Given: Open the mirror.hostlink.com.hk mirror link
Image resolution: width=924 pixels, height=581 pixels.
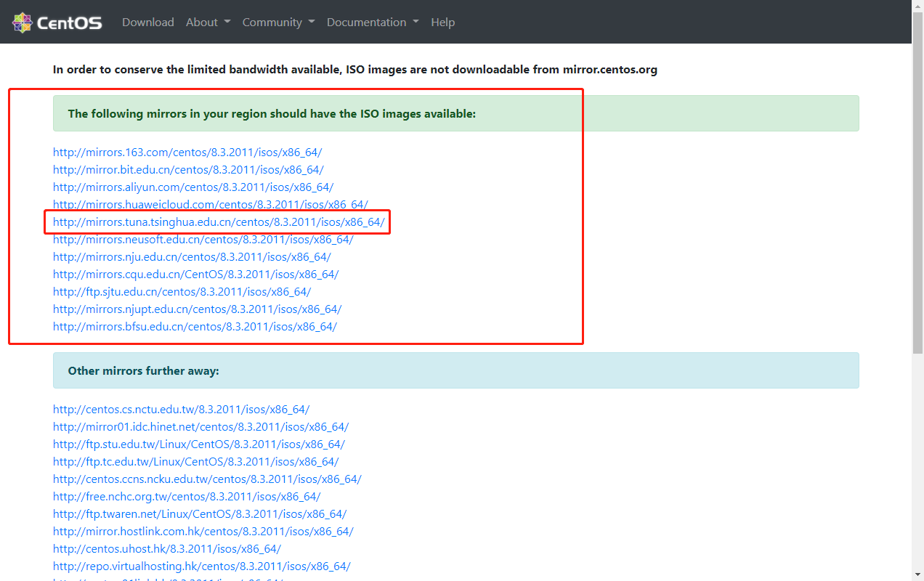Looking at the screenshot, I should coord(203,532).
